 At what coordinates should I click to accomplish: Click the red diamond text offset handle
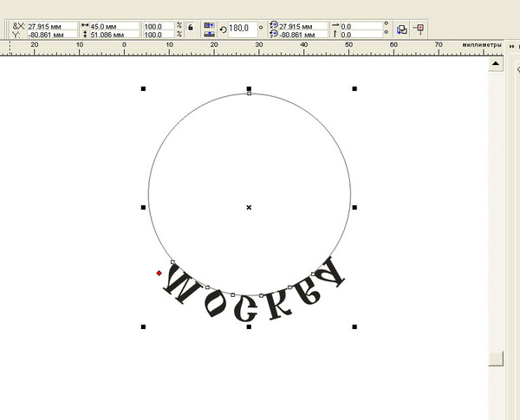pyautogui.click(x=159, y=273)
